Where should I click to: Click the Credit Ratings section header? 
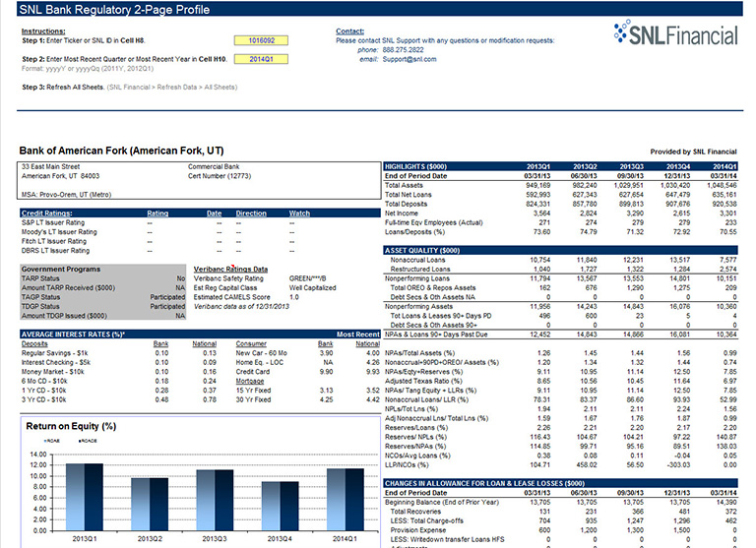click(x=47, y=213)
